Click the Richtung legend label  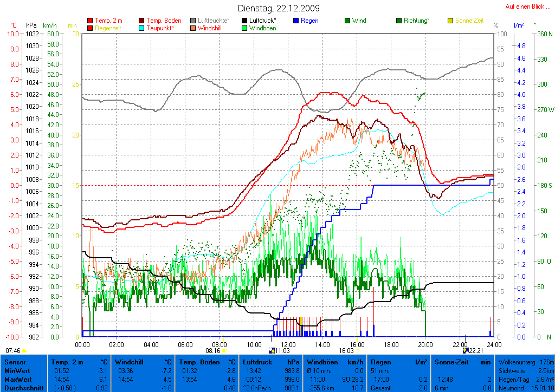[x=416, y=21]
